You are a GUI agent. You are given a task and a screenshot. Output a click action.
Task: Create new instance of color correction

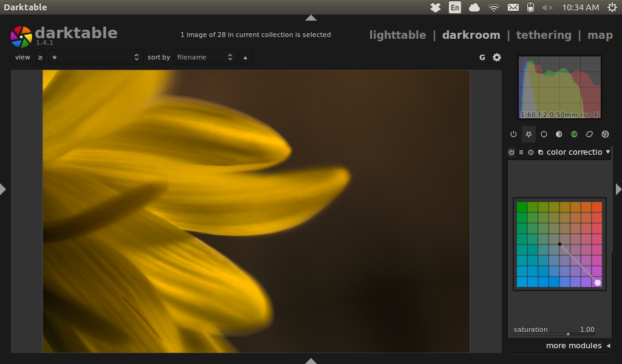(x=541, y=152)
